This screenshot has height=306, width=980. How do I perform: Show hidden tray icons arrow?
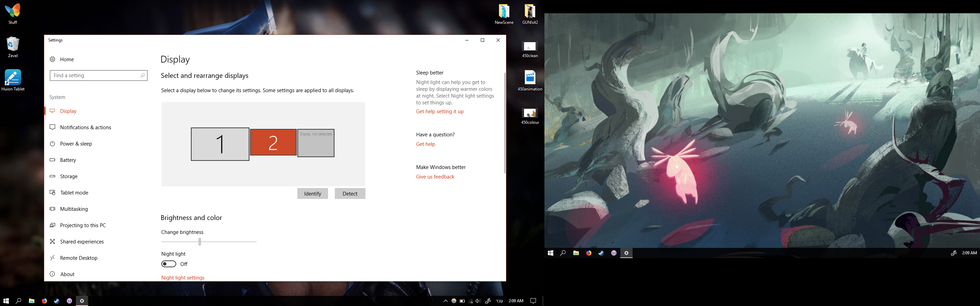point(445,301)
